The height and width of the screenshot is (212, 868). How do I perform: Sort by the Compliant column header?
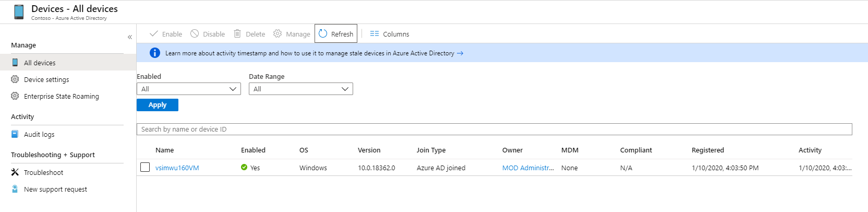tap(636, 150)
